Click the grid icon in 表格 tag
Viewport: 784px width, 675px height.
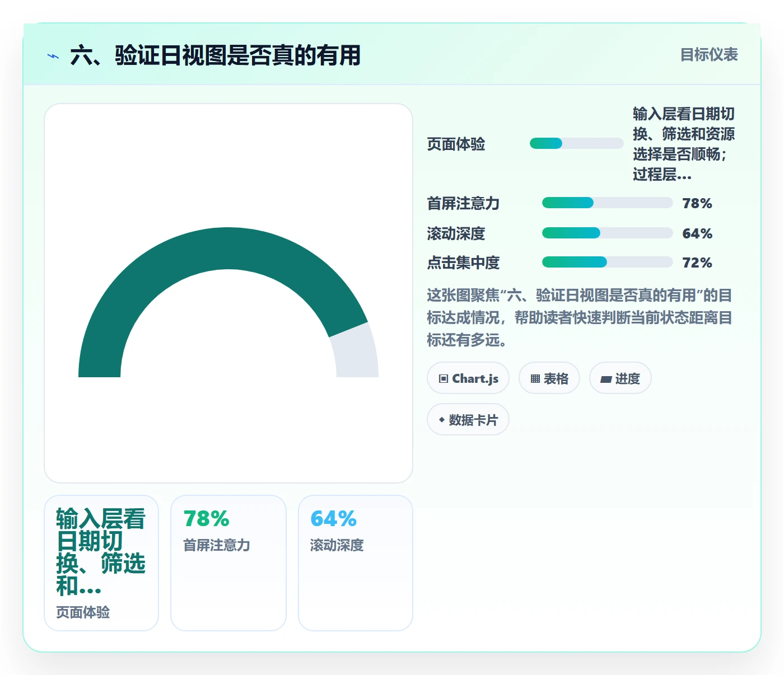[x=535, y=379]
